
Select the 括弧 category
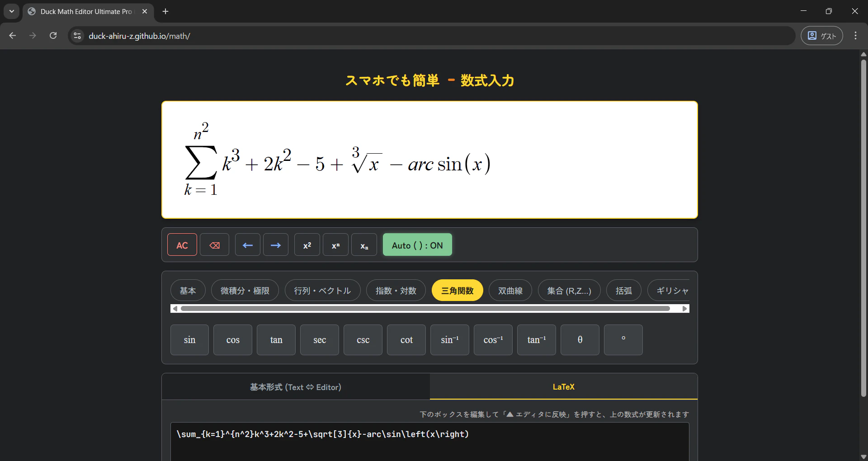[624, 291]
